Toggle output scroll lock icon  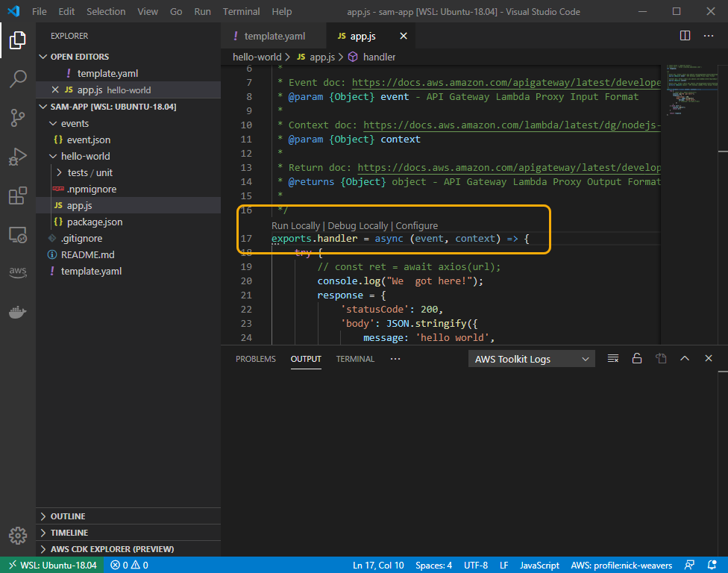click(637, 359)
